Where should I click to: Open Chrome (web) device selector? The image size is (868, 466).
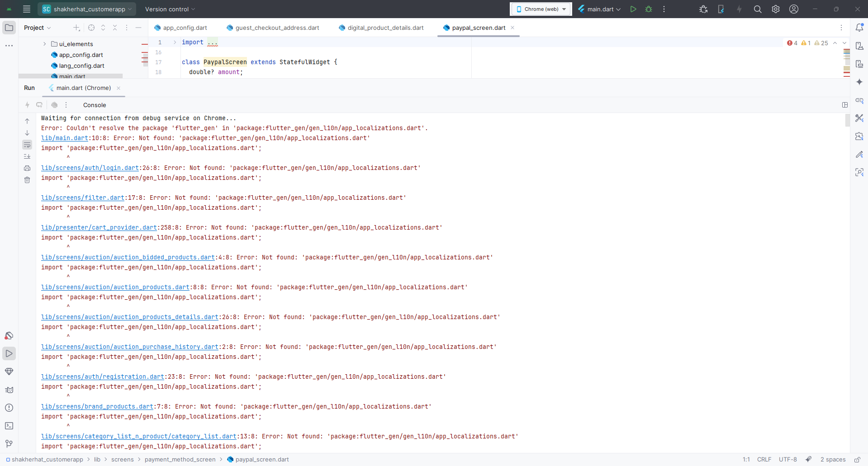point(541,9)
